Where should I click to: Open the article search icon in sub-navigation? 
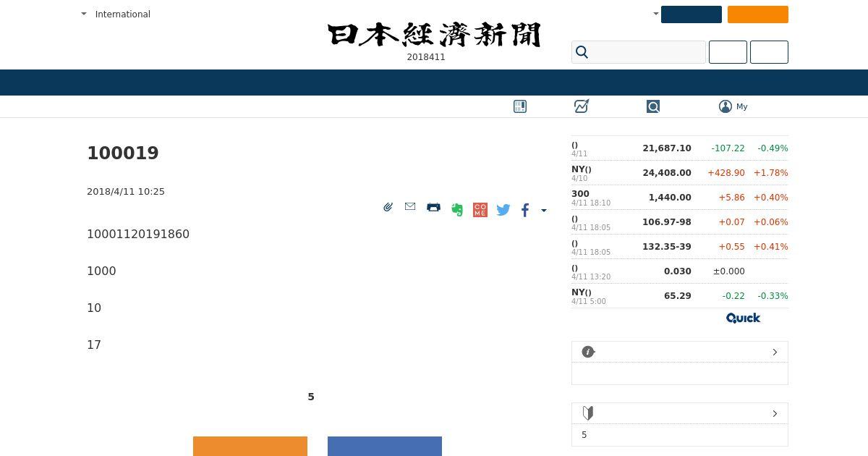tap(653, 106)
